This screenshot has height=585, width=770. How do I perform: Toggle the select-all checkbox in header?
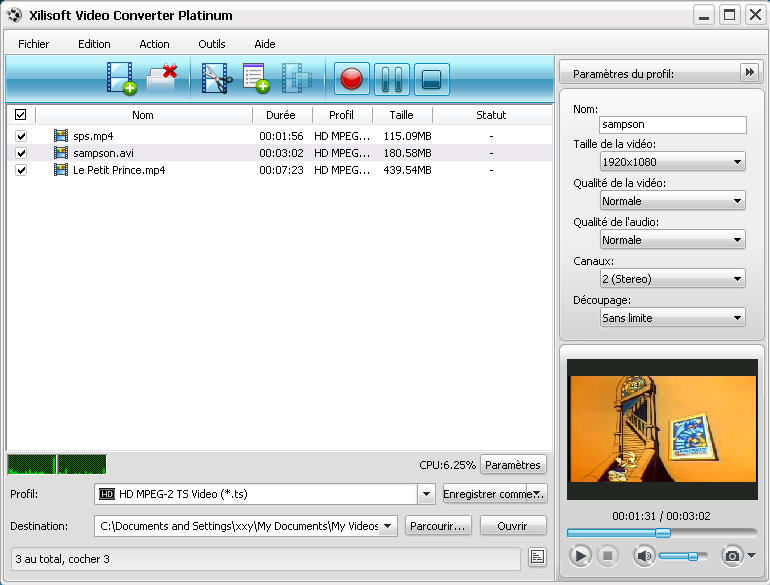21,114
